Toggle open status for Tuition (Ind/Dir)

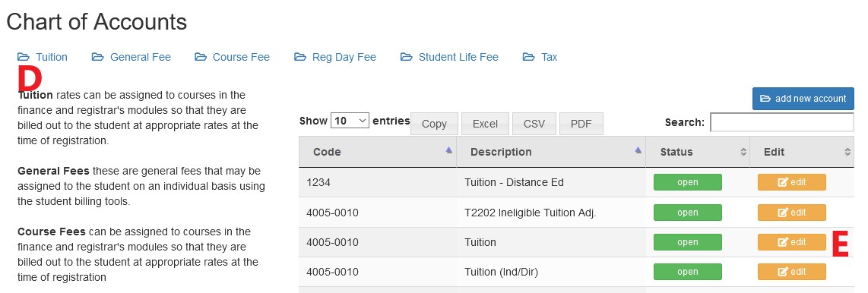click(x=688, y=272)
